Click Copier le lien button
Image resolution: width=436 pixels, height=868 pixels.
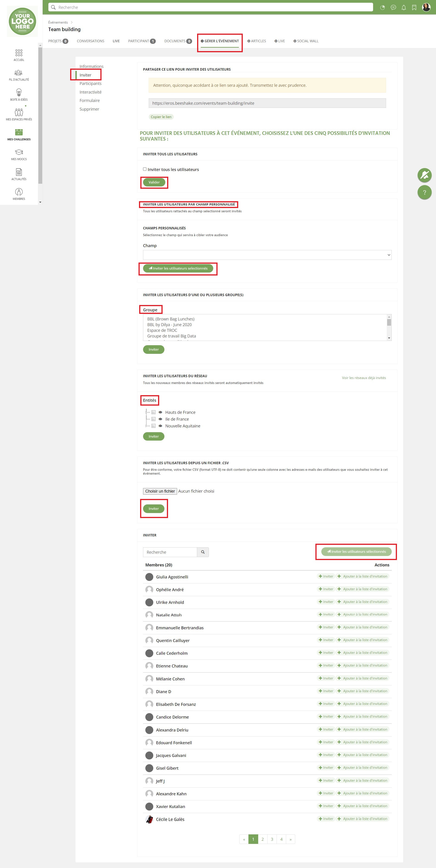pyautogui.click(x=161, y=117)
